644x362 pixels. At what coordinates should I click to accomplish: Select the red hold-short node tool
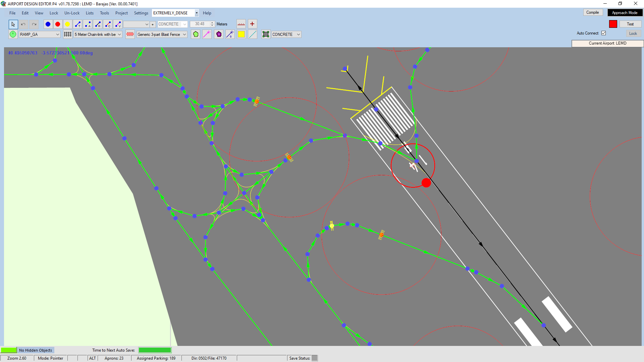pyautogui.click(x=58, y=24)
